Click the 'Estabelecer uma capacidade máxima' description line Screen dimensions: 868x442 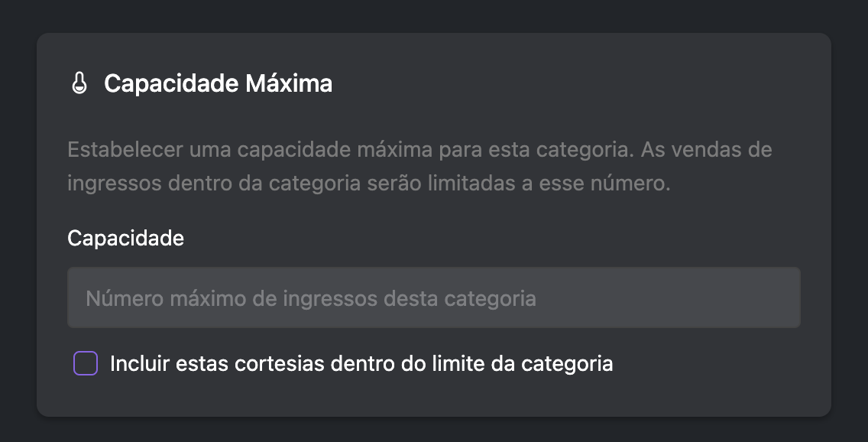419,150
